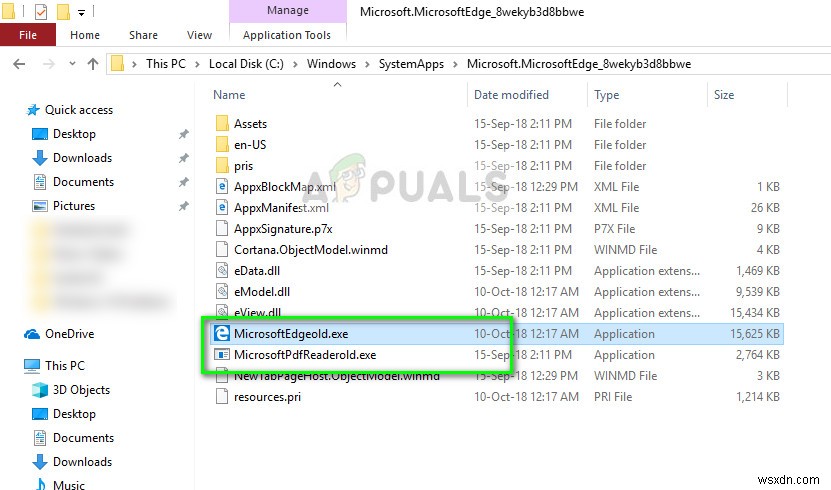Switch to the Share ribbon tab

click(143, 35)
